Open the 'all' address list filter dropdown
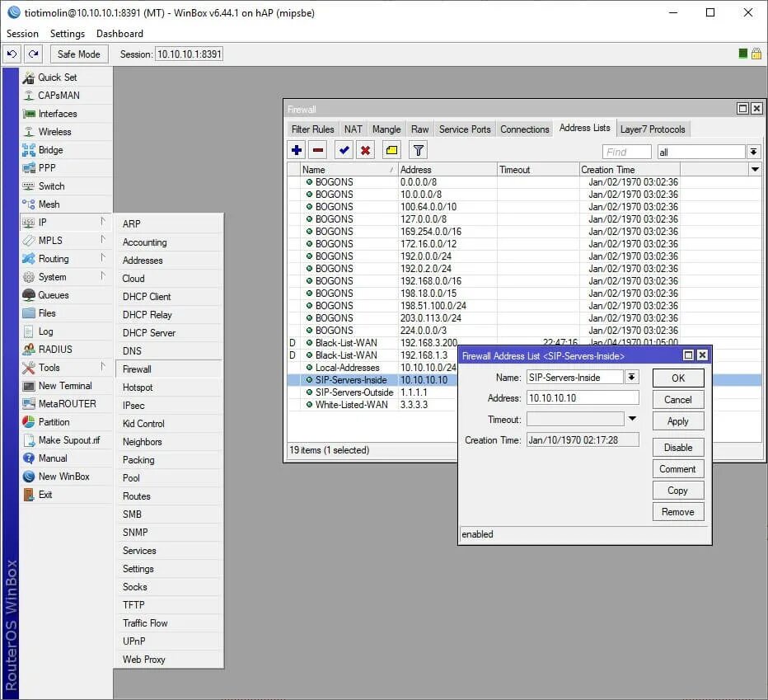 (x=753, y=152)
